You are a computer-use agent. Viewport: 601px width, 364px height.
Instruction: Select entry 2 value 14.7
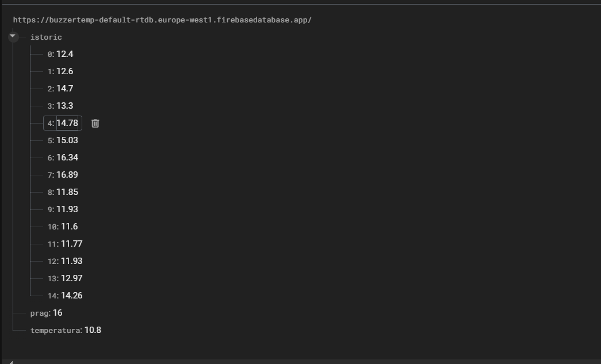(65, 89)
